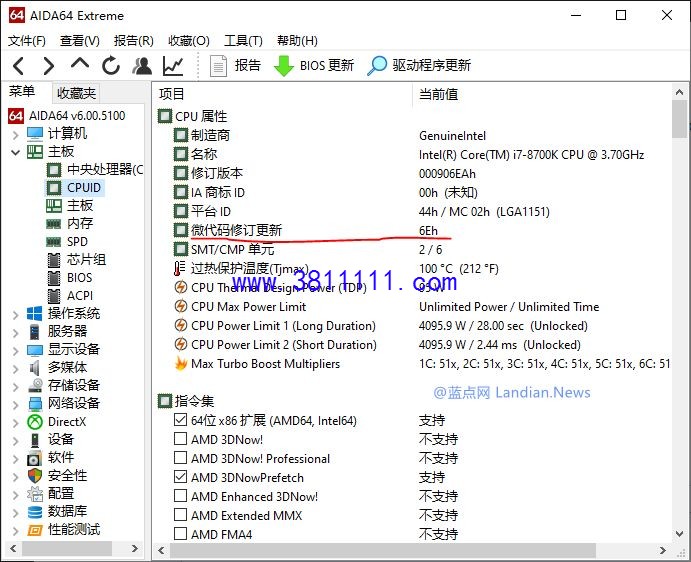Expand the 服务器 tree node
The width and height of the screenshot is (691, 562).
15,333
